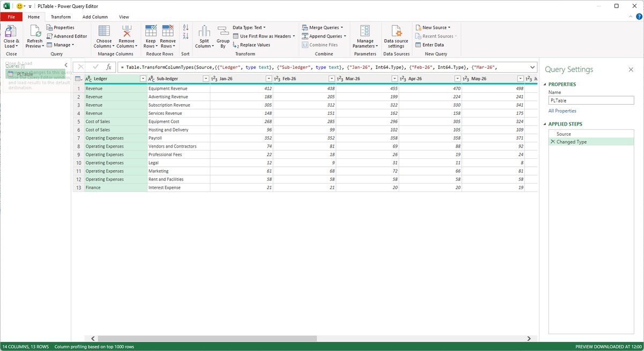Viewport: 644px width, 351px height.
Task: Open the Append Queries dropdown
Action: 324,36
